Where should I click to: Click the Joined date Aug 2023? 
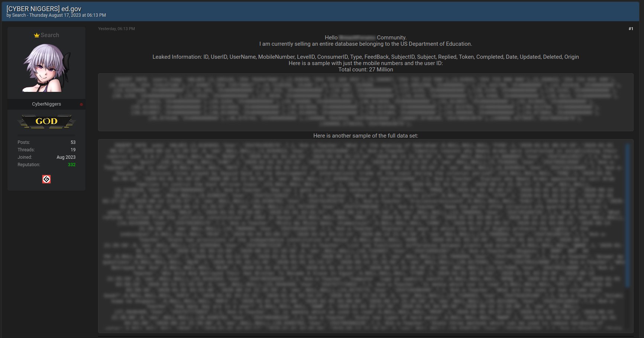click(x=66, y=157)
